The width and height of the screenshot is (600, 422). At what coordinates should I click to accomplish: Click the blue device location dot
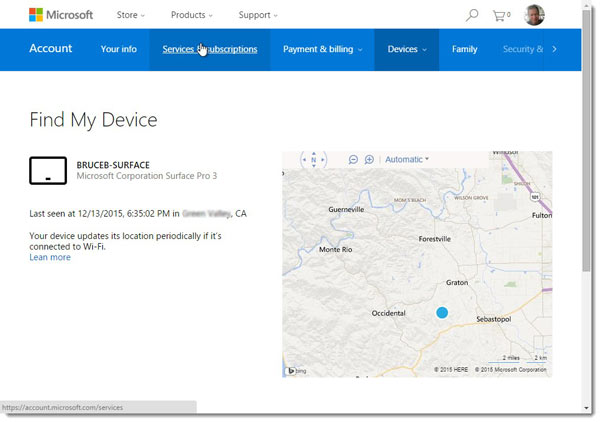pos(442,313)
